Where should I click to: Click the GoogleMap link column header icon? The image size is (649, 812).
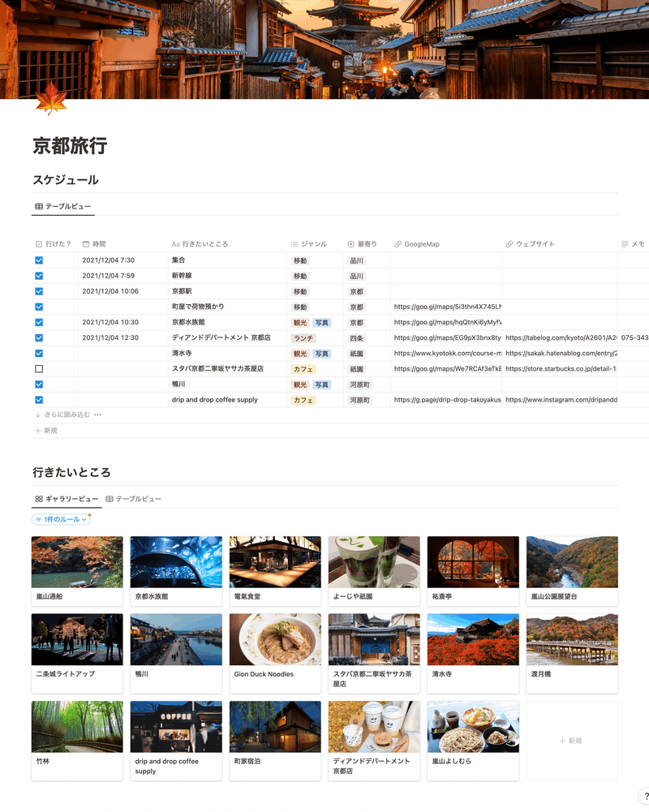coord(398,244)
